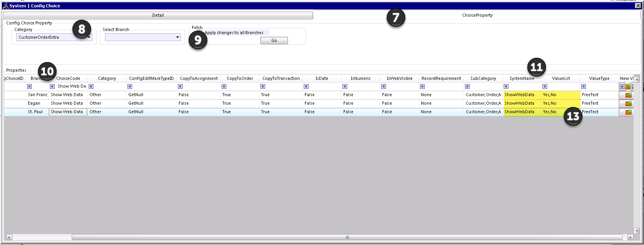Click the IsWebVisible column header
Screen dimensions: 644x245
[x=399, y=78]
